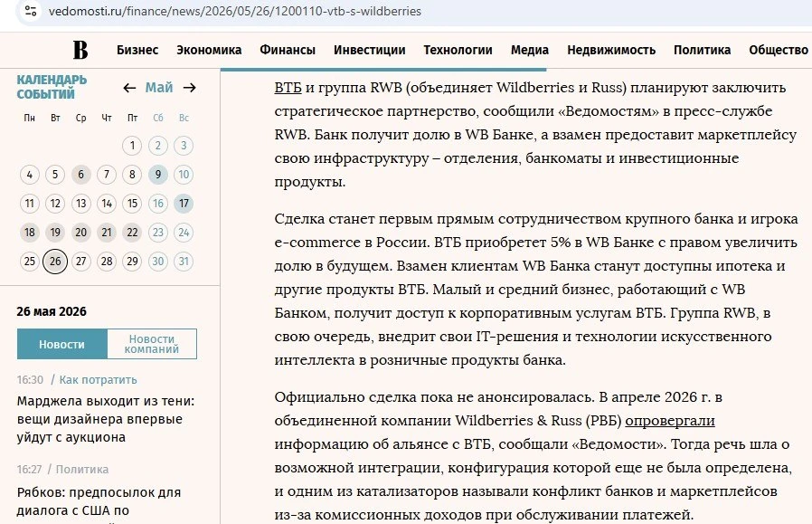Open the Недвижимость section
The width and height of the screenshot is (812, 524).
(x=611, y=51)
